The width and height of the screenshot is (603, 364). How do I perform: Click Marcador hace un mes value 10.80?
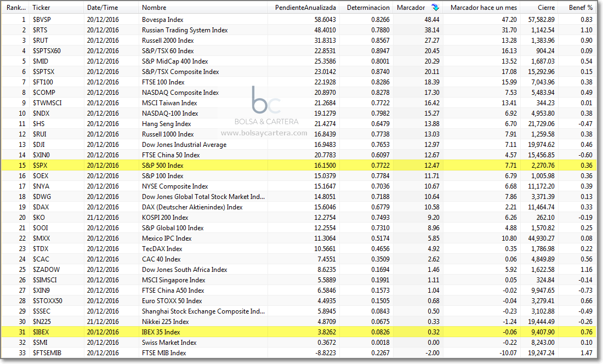point(509,238)
